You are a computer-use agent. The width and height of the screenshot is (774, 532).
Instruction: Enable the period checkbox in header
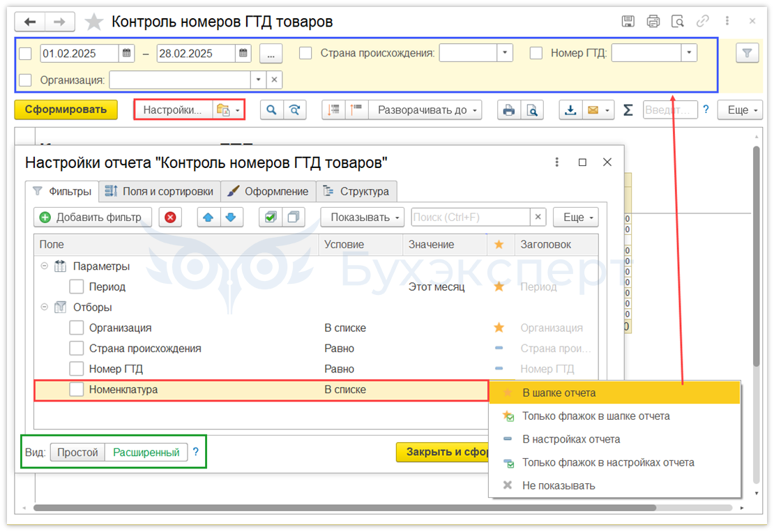pyautogui.click(x=25, y=53)
